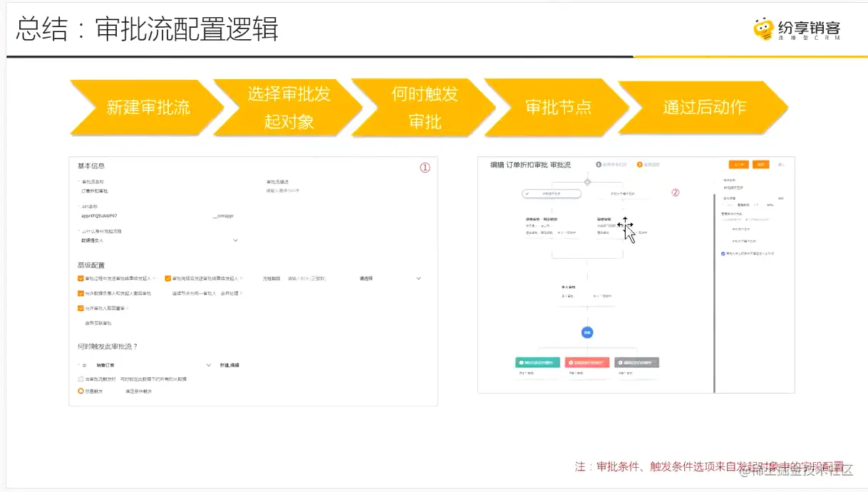The height and width of the screenshot is (492, 868).
Task: Click the diamond branch node at the flow top
Action: click(587, 181)
